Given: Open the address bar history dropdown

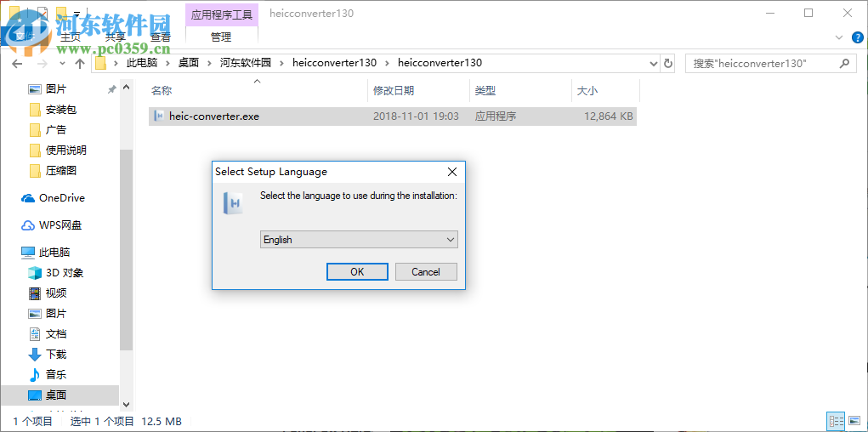Looking at the screenshot, I should click(653, 63).
